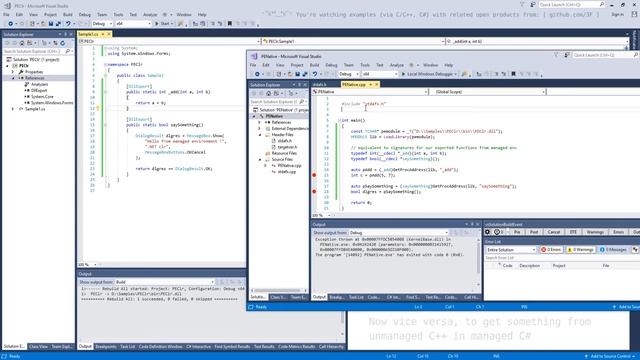Open Show output from Build dropdown
The image size is (640, 360).
(164, 282)
